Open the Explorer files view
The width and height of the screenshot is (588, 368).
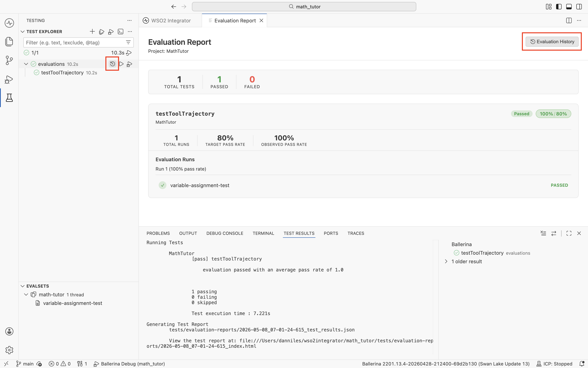point(9,42)
